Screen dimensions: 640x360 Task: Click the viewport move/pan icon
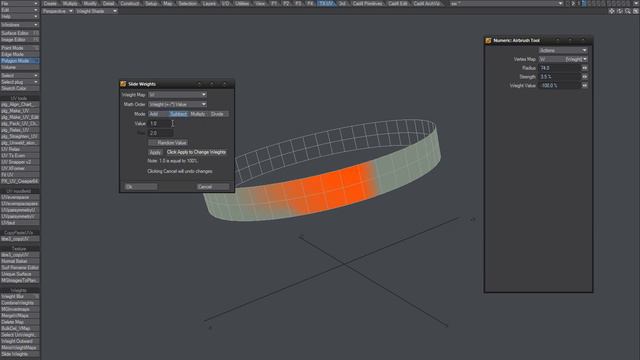[x=611, y=11]
